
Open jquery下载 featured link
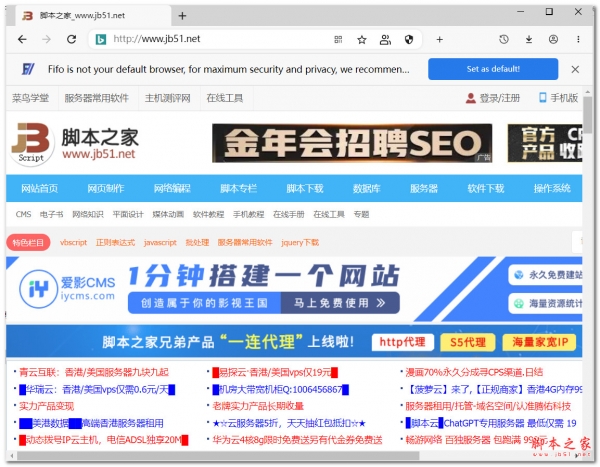pos(300,243)
